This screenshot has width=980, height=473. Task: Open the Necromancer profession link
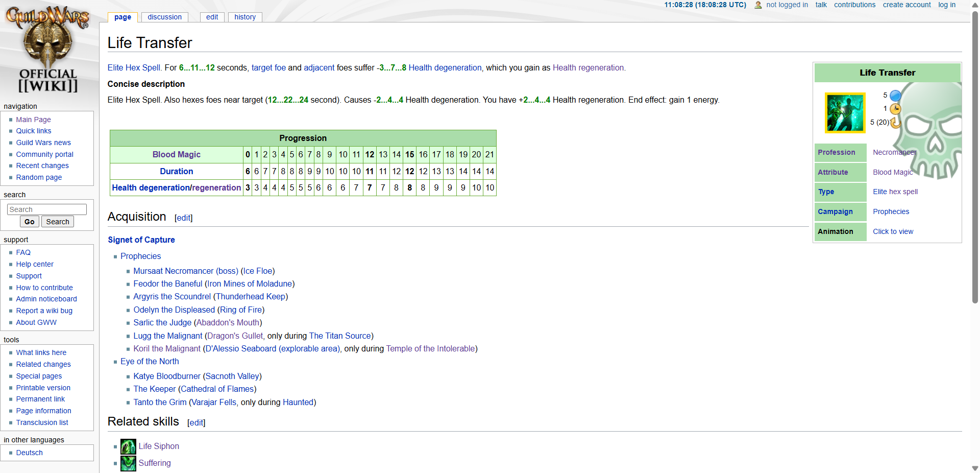point(895,152)
